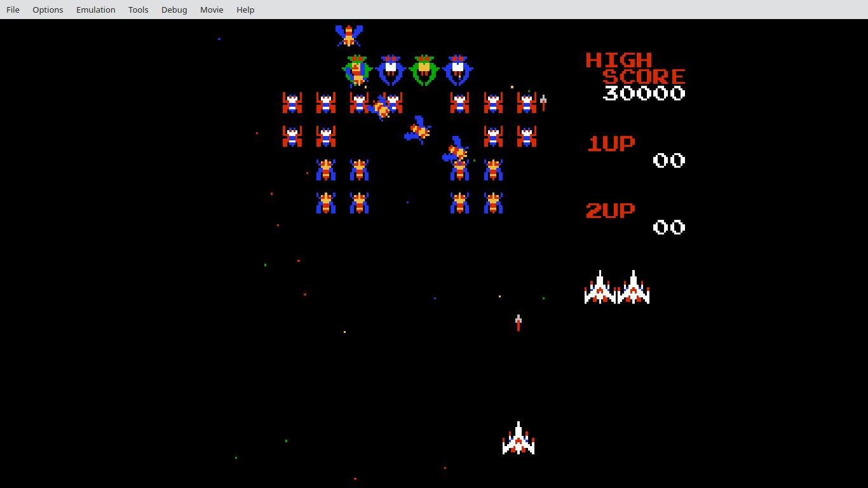Click the left reserve life ship icon

(600, 287)
